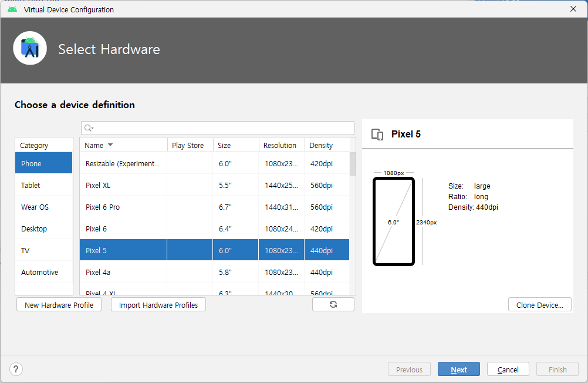
Task: Click the device list vertical scrollbar thumb
Action: (353, 164)
